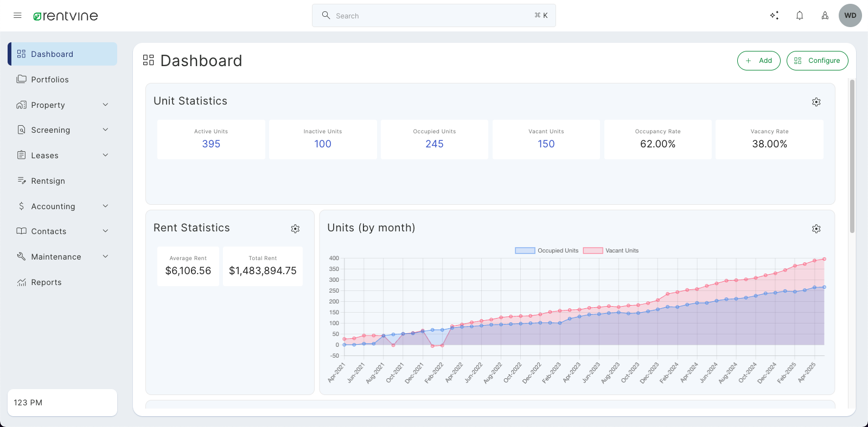Click the Active Units value 395
Screen dimensions: 868x427
211,144
